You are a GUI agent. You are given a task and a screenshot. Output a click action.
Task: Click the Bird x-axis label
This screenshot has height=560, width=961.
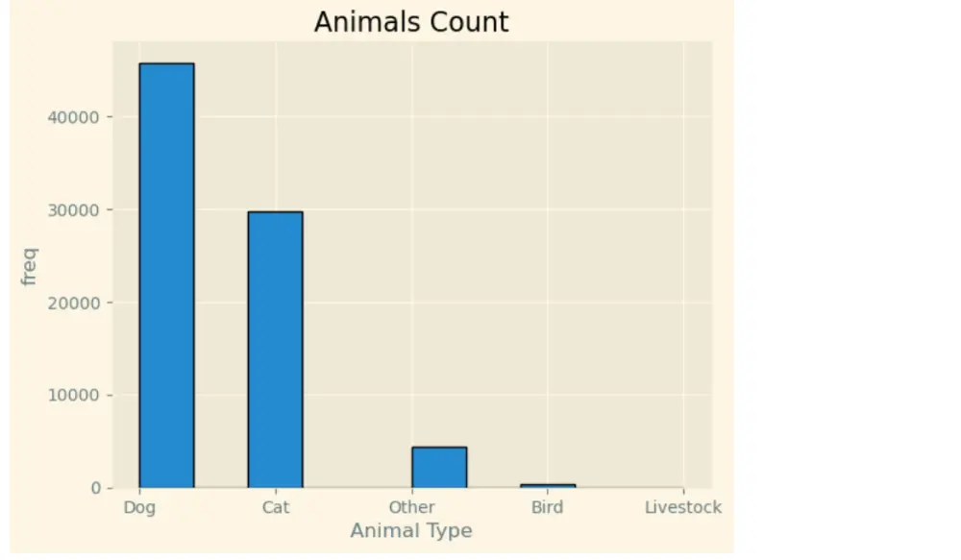[548, 507]
